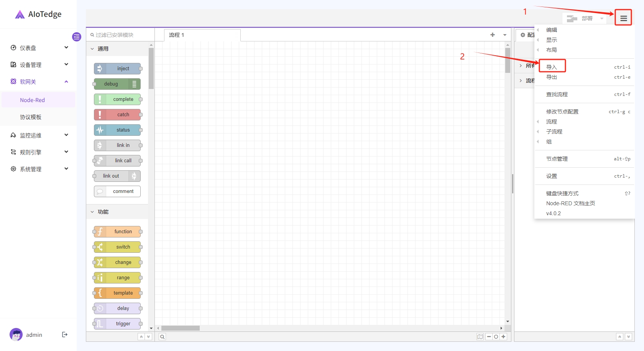Toggle the navigator map icon
644x351 pixels.
480,336
